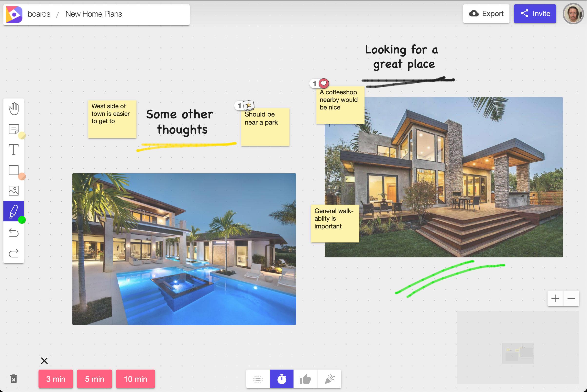The image size is (587, 392).
Task: Select the hand pan tool
Action: click(14, 109)
